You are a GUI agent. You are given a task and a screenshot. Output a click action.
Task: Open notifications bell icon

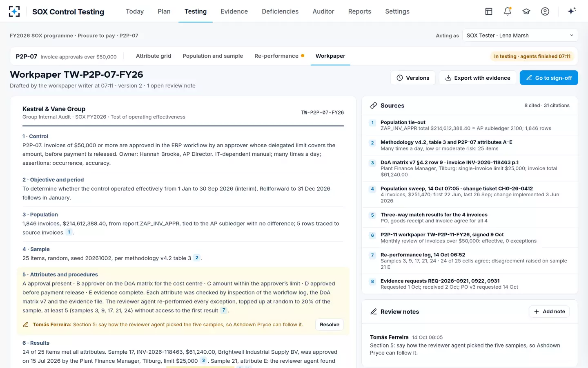tap(508, 11)
